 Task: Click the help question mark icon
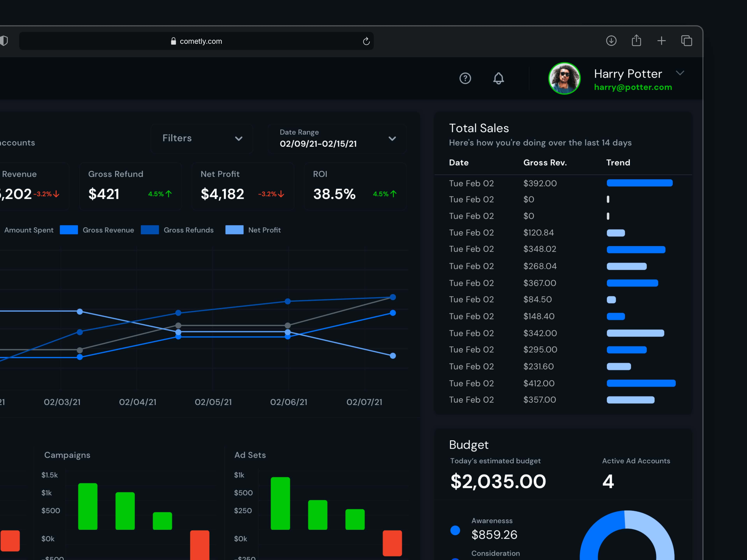click(465, 78)
